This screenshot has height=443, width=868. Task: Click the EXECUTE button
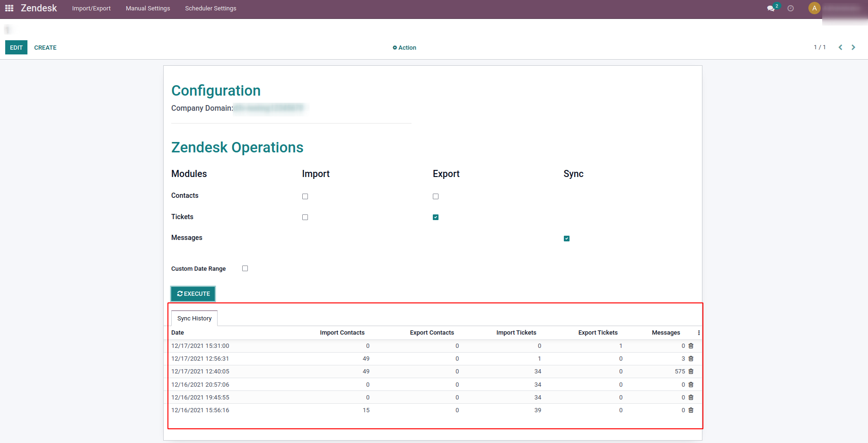pyautogui.click(x=193, y=294)
